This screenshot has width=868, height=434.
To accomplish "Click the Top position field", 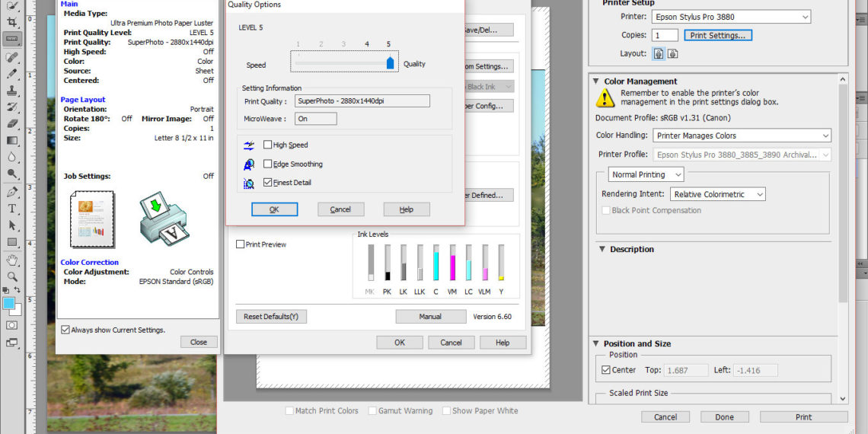I will 686,370.
